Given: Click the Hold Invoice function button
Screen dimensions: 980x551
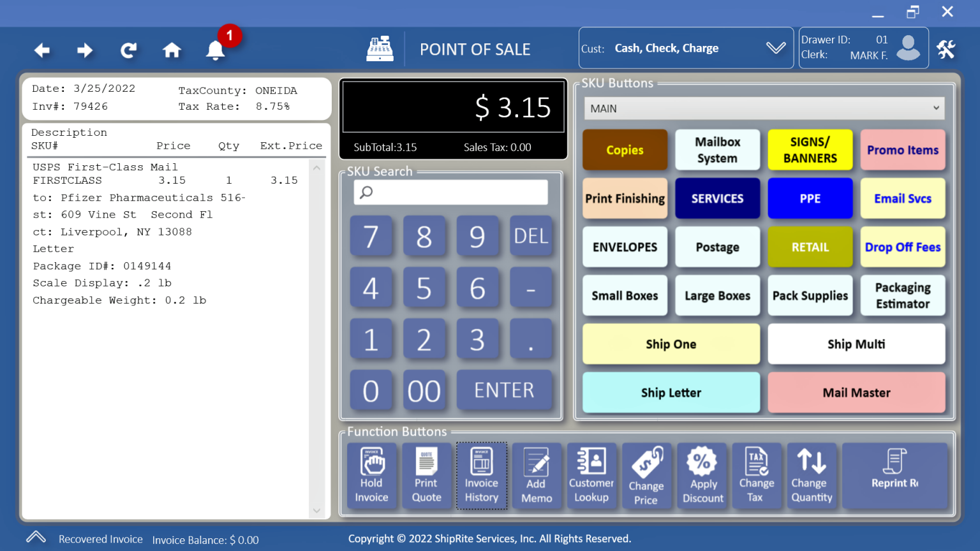Looking at the screenshot, I should coord(372,476).
